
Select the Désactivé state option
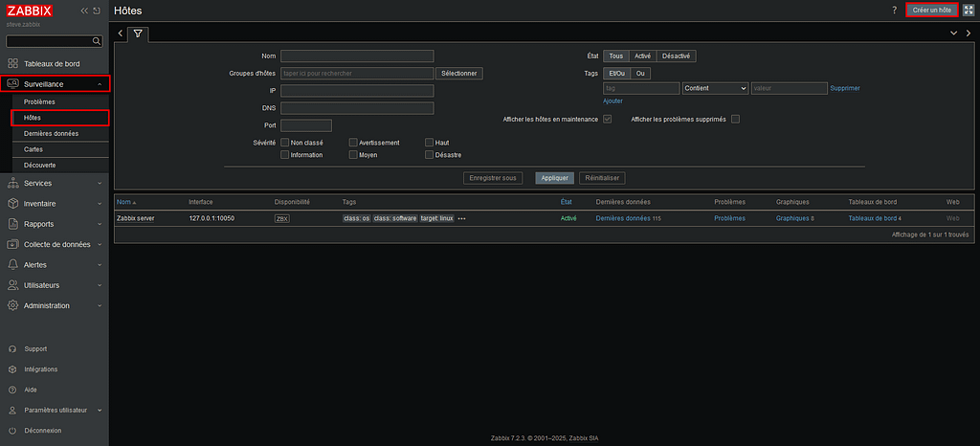pos(676,56)
